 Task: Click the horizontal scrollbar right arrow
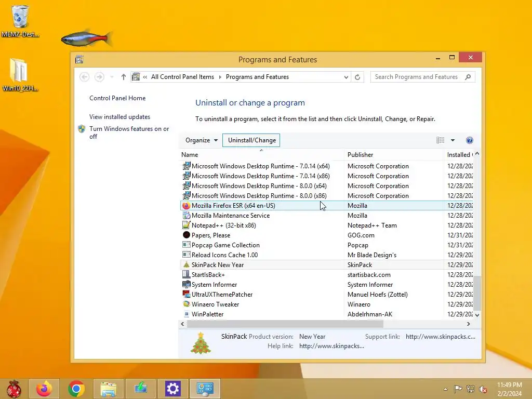coord(469,324)
